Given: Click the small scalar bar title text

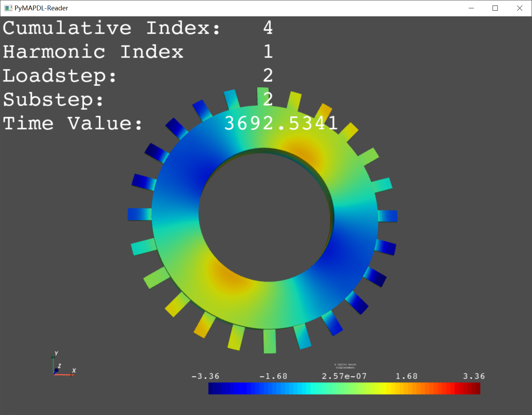Looking at the screenshot, I should click(x=345, y=366).
